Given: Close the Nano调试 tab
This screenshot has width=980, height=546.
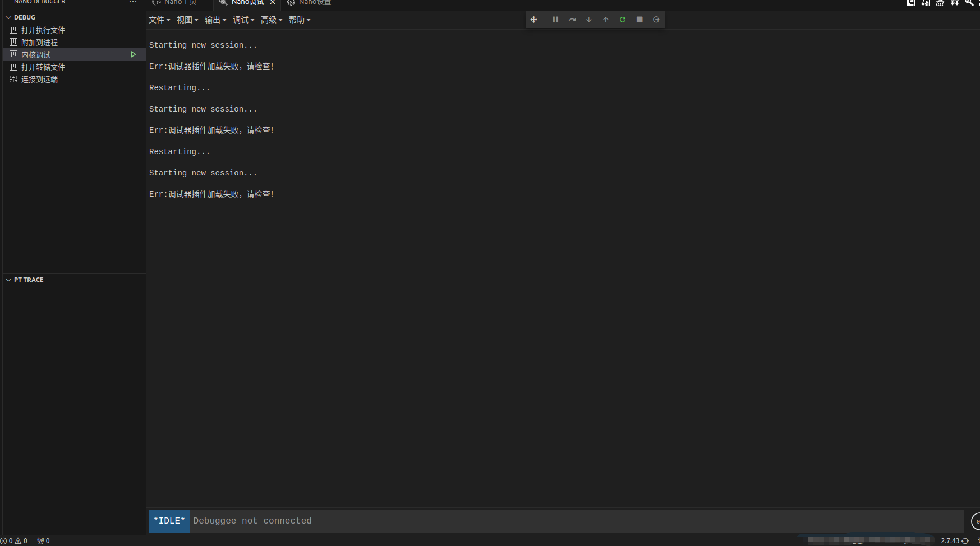Looking at the screenshot, I should [273, 3].
